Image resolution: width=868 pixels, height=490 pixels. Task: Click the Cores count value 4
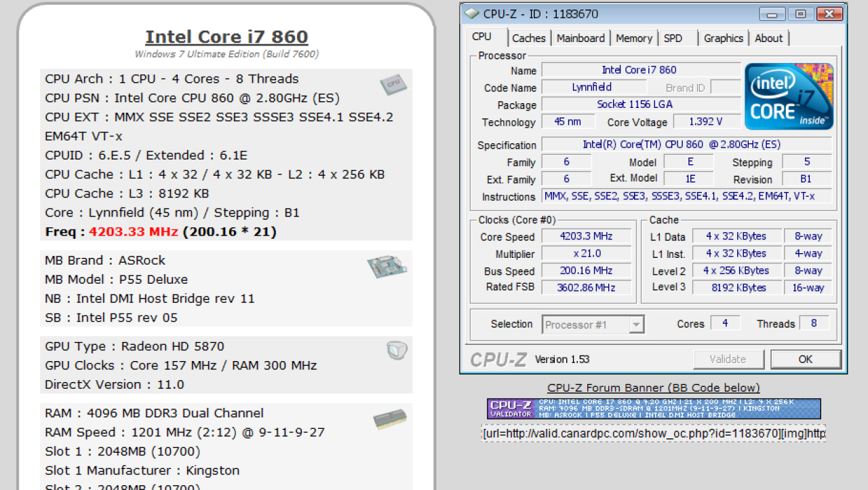pos(725,323)
